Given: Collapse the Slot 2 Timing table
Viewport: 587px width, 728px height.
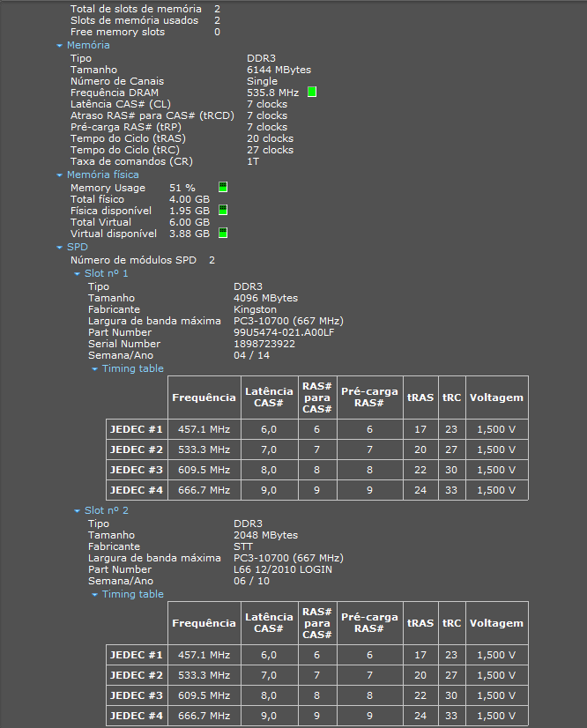Looking at the screenshot, I should tap(94, 595).
